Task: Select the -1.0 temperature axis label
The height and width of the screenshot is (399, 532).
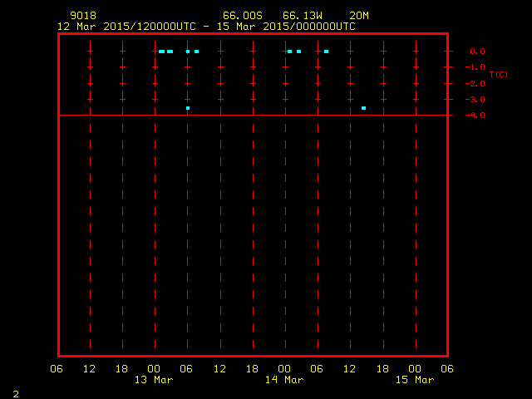Action: [x=475, y=67]
